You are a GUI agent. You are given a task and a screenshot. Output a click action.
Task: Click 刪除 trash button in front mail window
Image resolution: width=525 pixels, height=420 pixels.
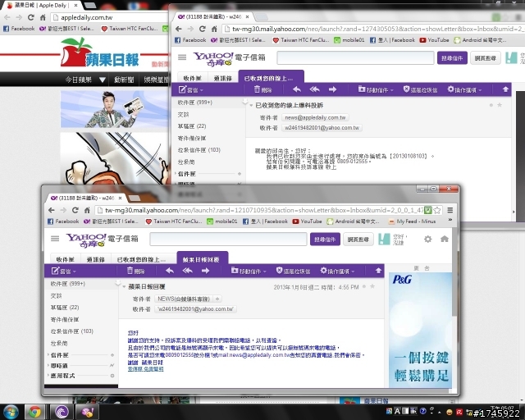pos(135,271)
